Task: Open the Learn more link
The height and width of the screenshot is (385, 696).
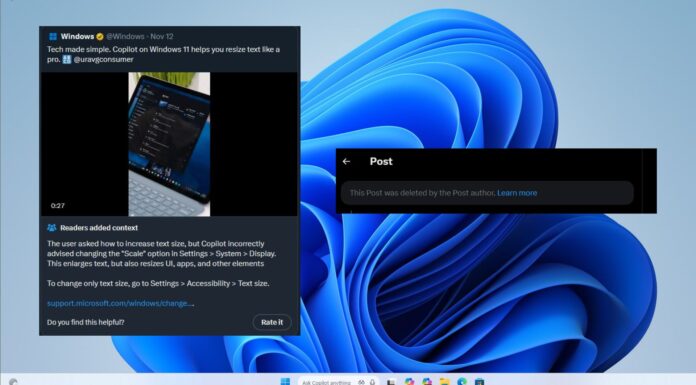Action: click(517, 193)
